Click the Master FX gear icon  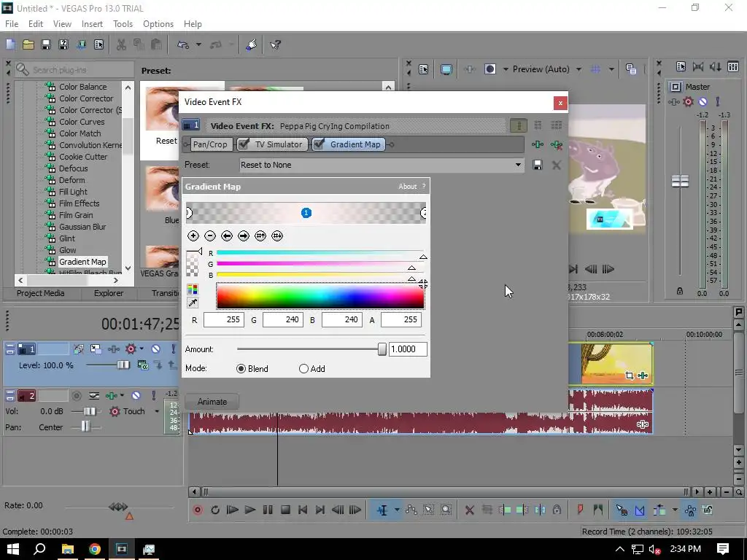688,101
